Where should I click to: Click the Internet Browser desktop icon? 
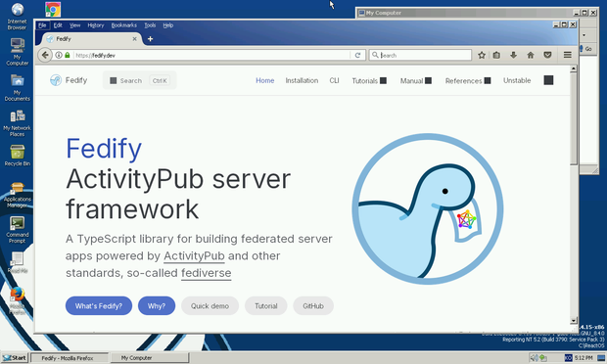coord(17,17)
